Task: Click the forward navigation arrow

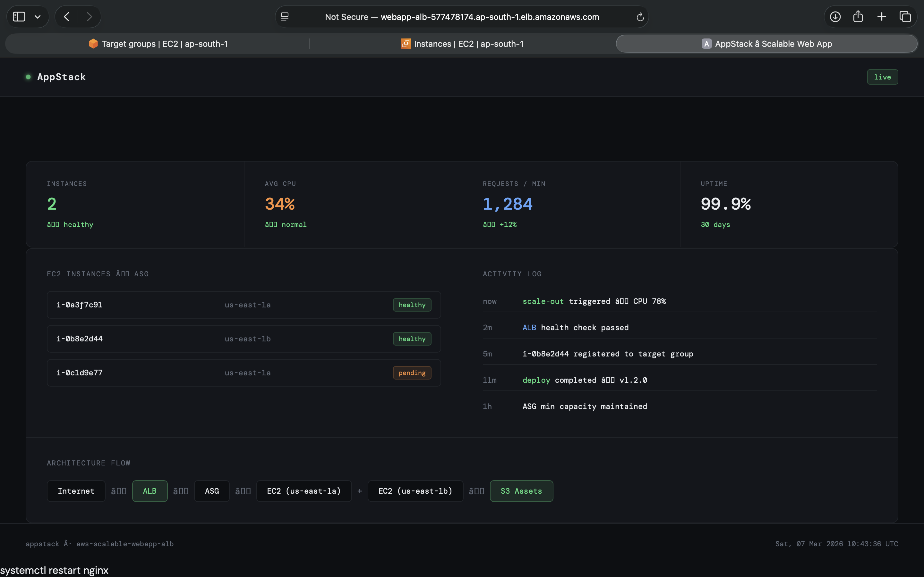Action: 89,16
